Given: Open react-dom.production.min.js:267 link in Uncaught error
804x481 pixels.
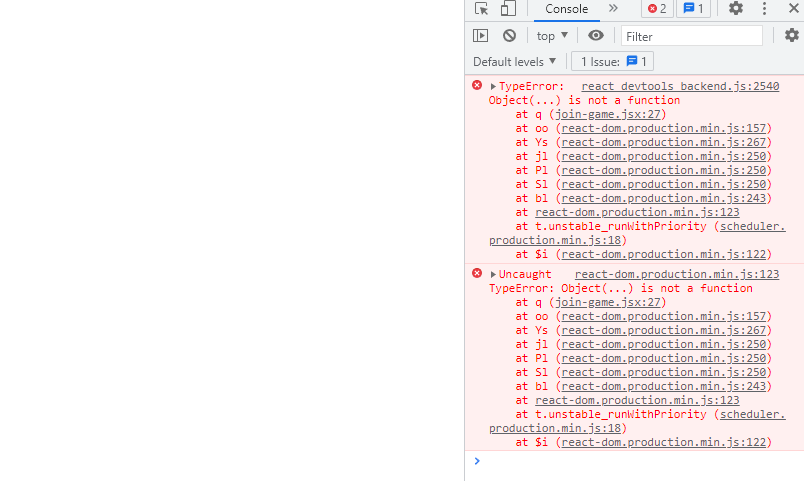Looking at the screenshot, I should (664, 330).
